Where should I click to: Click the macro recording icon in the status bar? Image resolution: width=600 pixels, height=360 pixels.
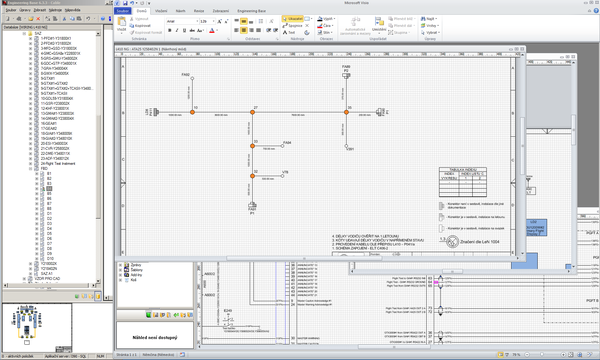point(183,355)
